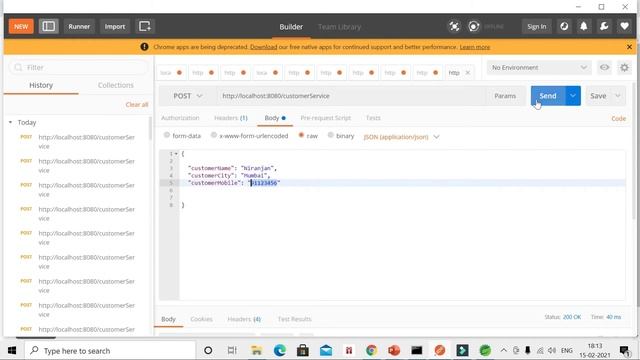Open the Collections sidebar tab
Screen dimensions: 640x360
(116, 85)
